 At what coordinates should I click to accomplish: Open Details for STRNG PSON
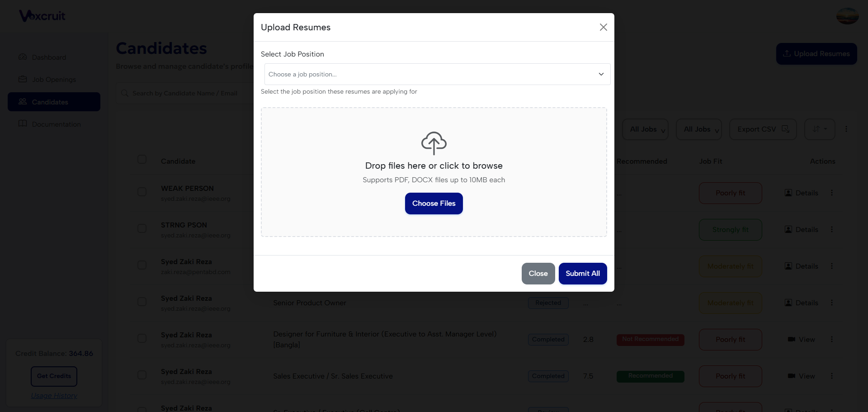[802, 230]
